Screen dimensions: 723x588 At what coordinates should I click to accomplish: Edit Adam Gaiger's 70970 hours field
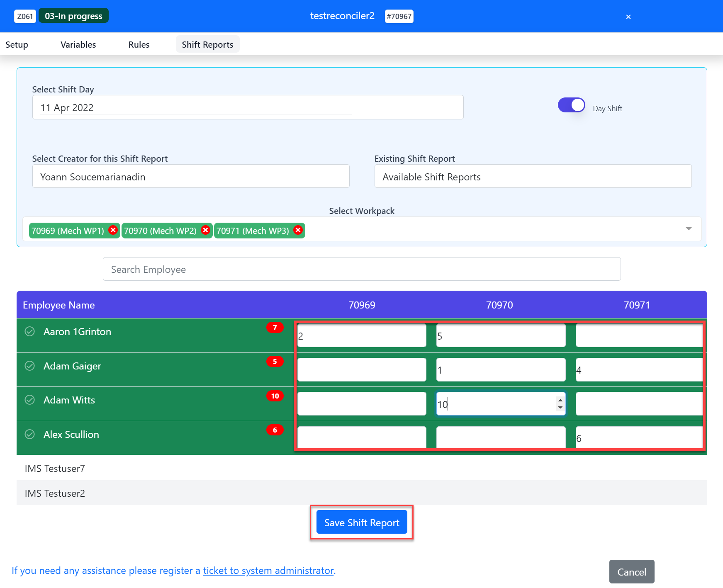[501, 369]
